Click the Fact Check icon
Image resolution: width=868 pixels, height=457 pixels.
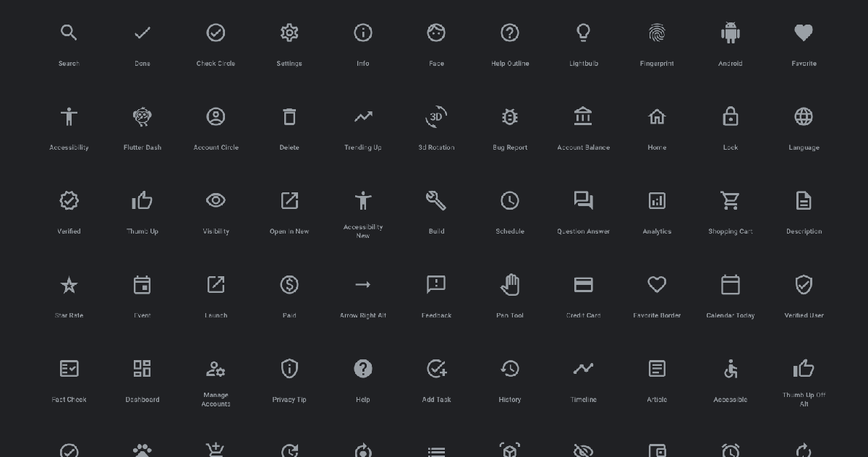(69, 369)
